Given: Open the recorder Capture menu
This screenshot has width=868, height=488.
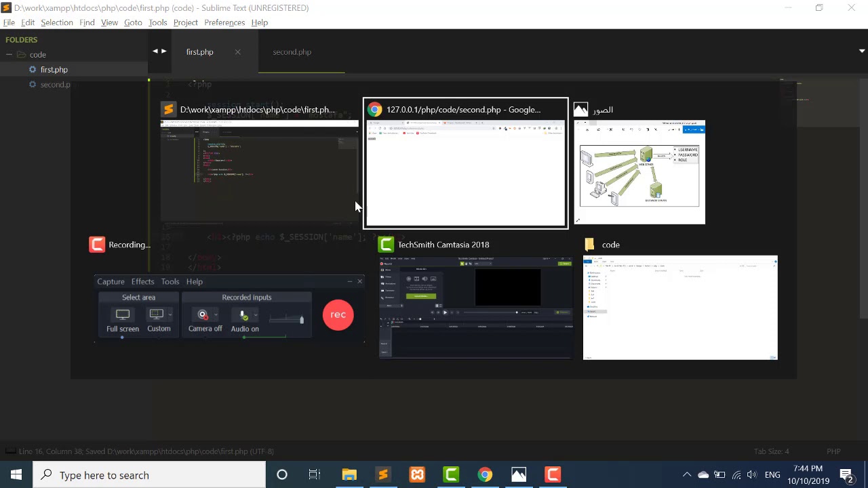Looking at the screenshot, I should coord(111,281).
